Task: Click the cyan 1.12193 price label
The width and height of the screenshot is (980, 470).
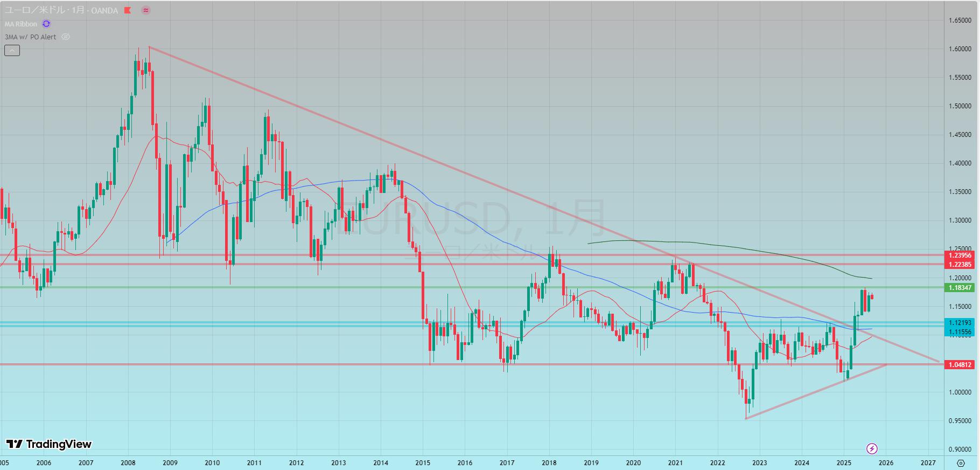Action: coord(960,323)
